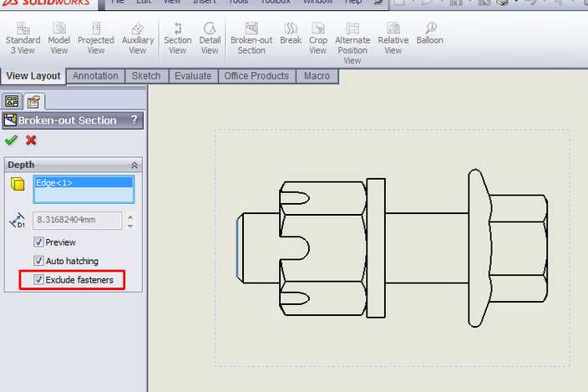Open Alternate Position View tool

(x=352, y=43)
